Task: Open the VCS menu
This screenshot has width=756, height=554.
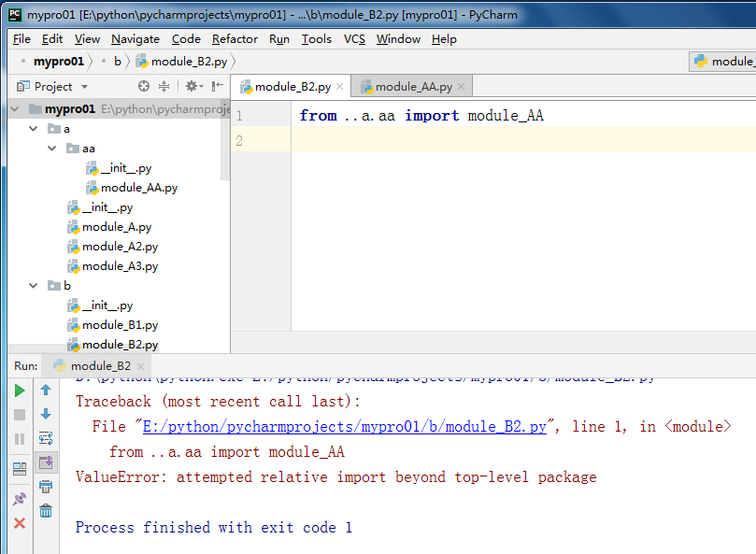Action: coord(354,39)
